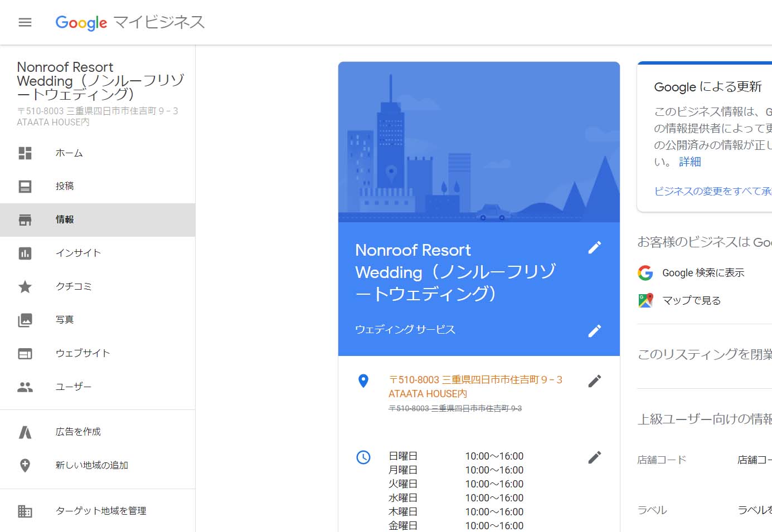
Task: Click the 水曜日 hours row
Action: (x=456, y=498)
